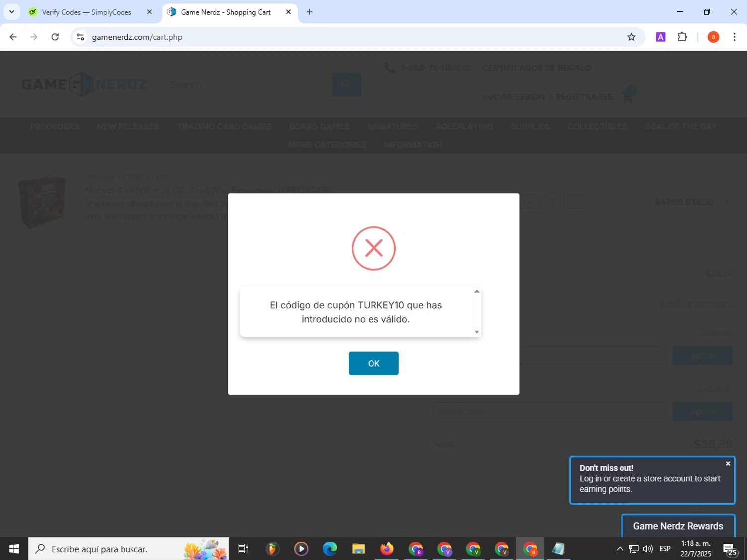Open Microsoft Edge from the taskbar
Image resolution: width=747 pixels, height=560 pixels.
330,549
